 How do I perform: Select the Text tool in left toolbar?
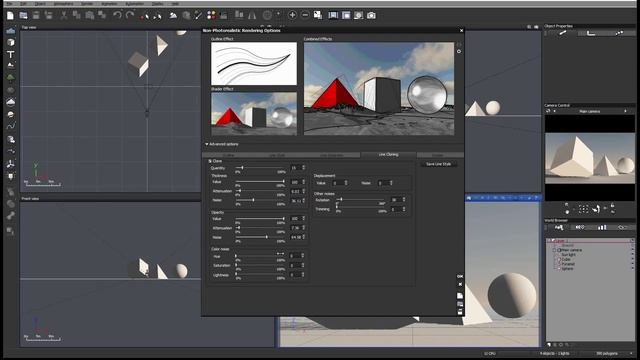(x=11, y=54)
